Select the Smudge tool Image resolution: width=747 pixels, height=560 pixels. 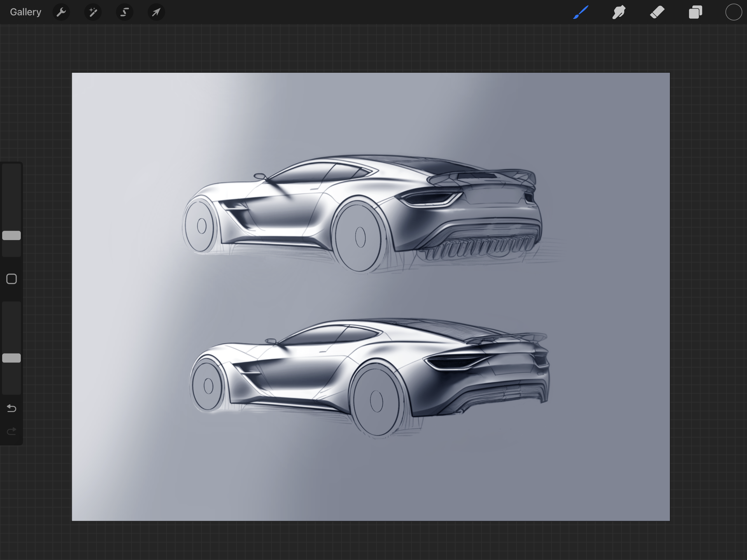click(x=619, y=12)
